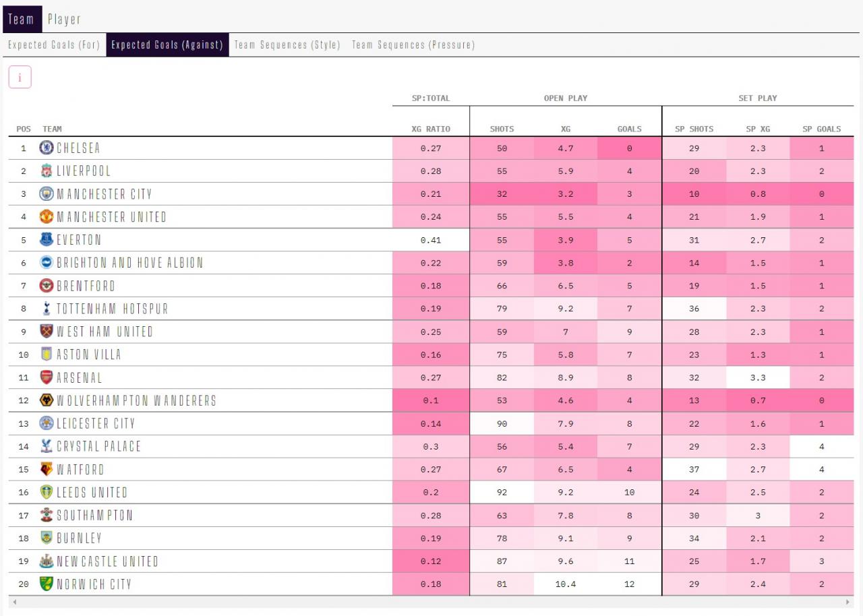Sort by open play GOALS header

point(630,129)
